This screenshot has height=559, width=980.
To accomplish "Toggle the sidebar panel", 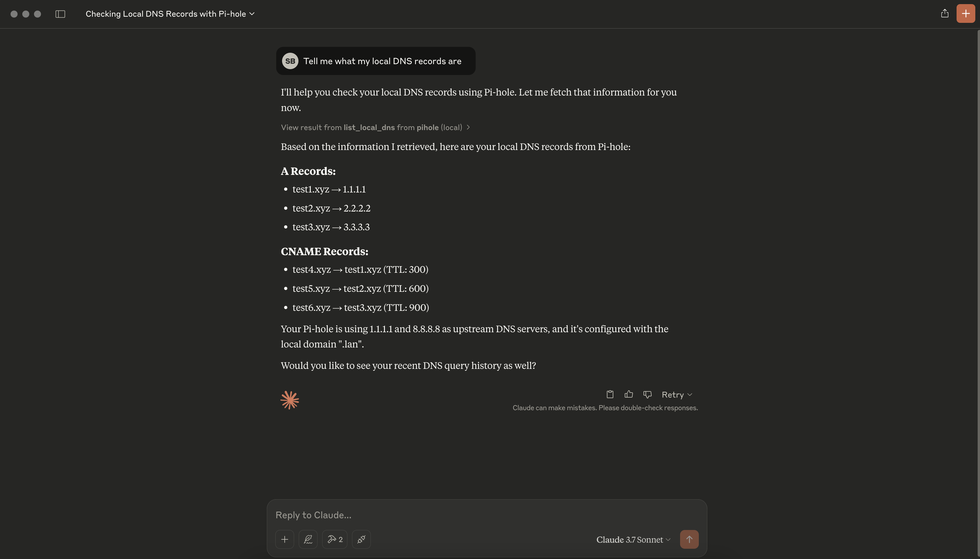I will 60,14.
